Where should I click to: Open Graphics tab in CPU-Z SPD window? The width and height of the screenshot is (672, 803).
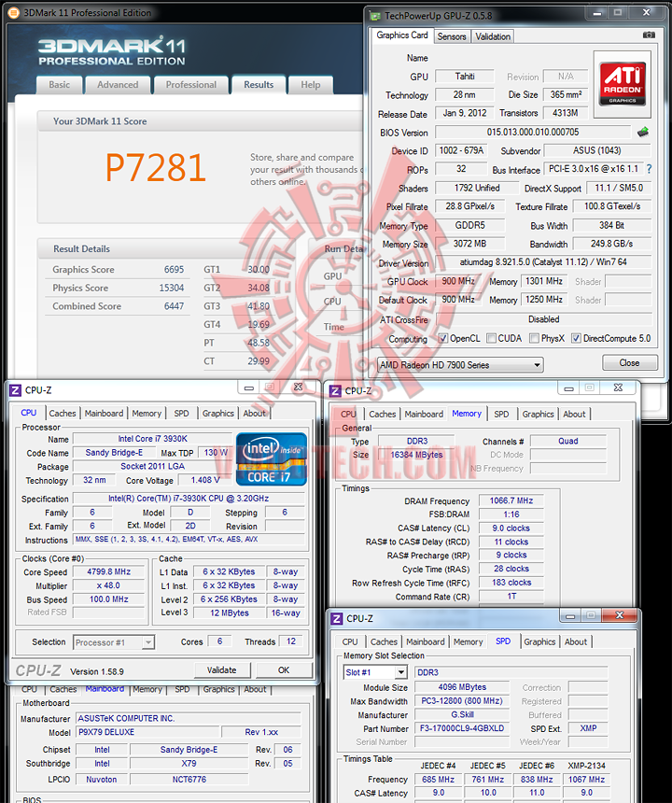[x=539, y=641]
